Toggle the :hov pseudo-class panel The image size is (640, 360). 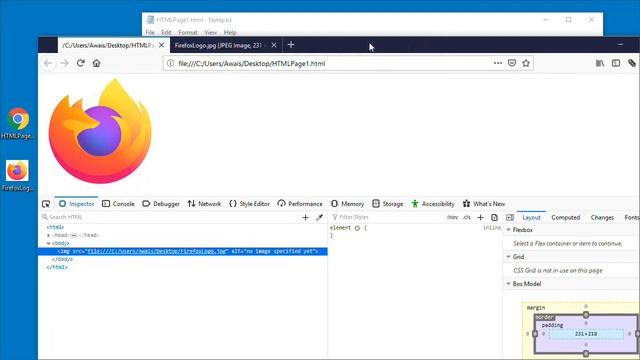pos(452,217)
